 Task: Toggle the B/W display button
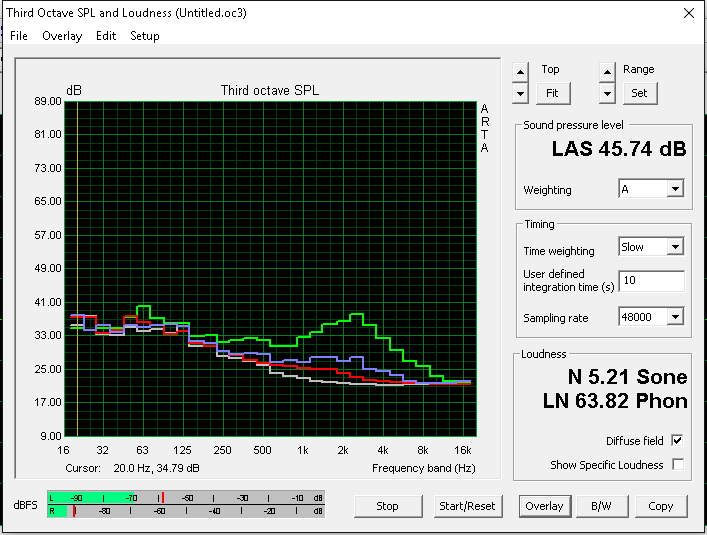click(601, 506)
